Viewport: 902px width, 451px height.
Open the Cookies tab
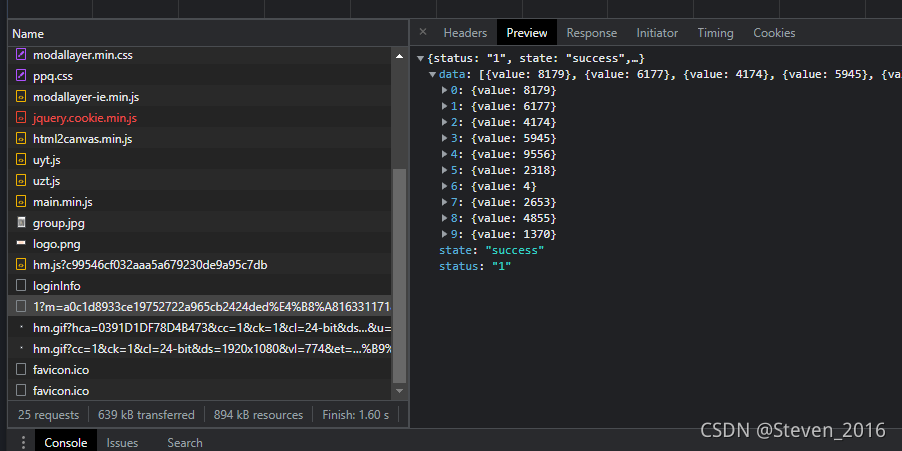[774, 33]
